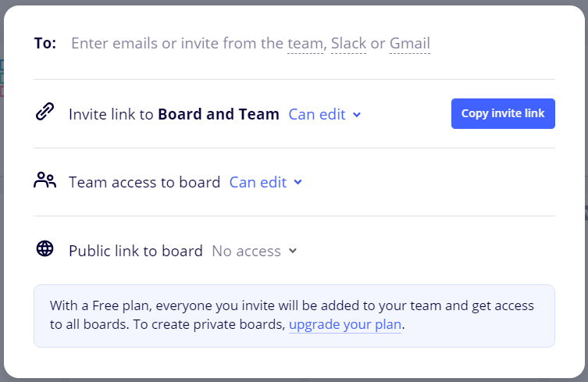Viewport: 588px width, 382px height.
Task: Click the chevron arrow beside the invite link permission
Action: click(x=357, y=115)
